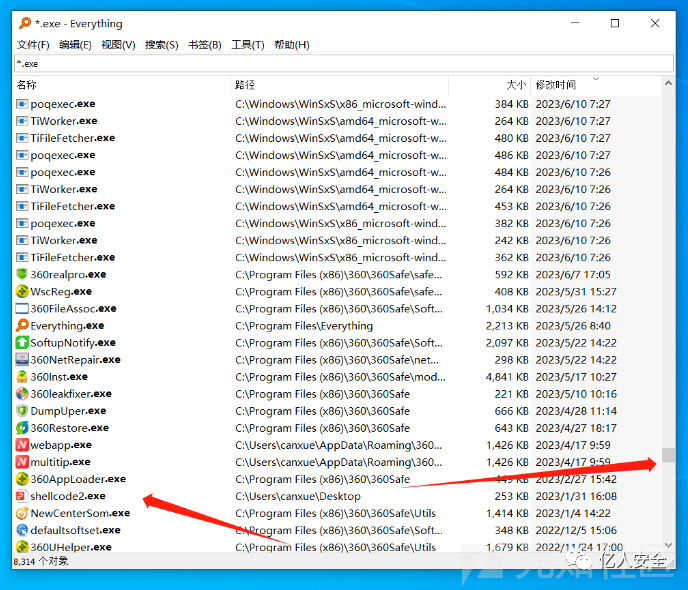The image size is (688, 590).
Task: Sort by the 大小 column header
Action: coord(490,85)
